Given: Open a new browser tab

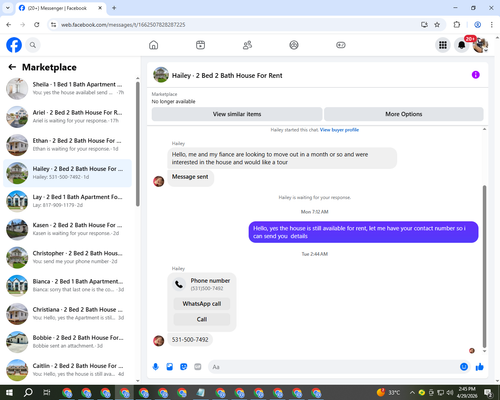Looking at the screenshot, I should 114,8.
